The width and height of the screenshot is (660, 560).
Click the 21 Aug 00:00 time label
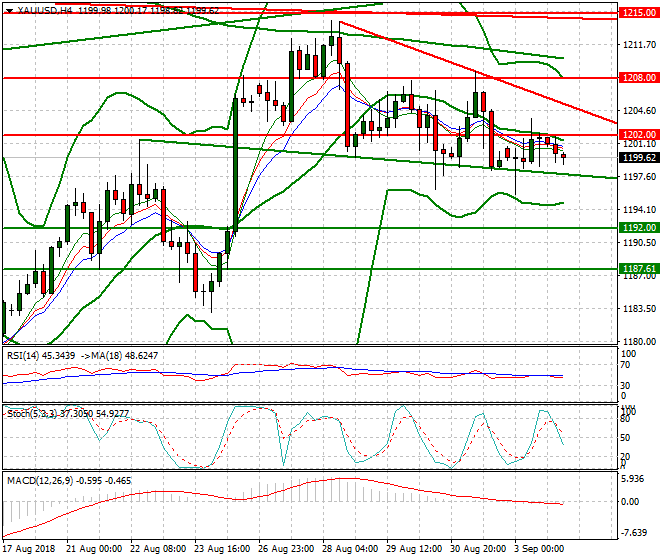point(94,549)
